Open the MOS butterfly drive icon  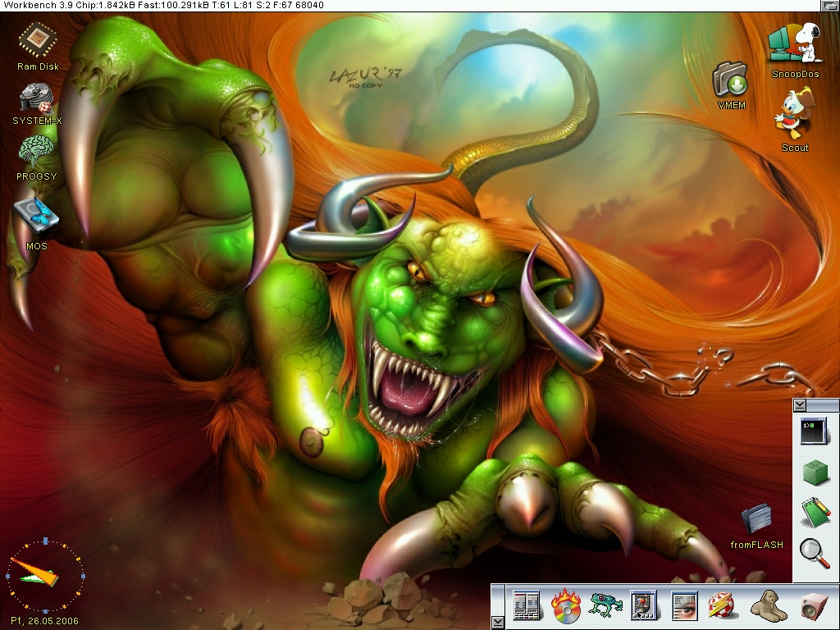(36, 215)
